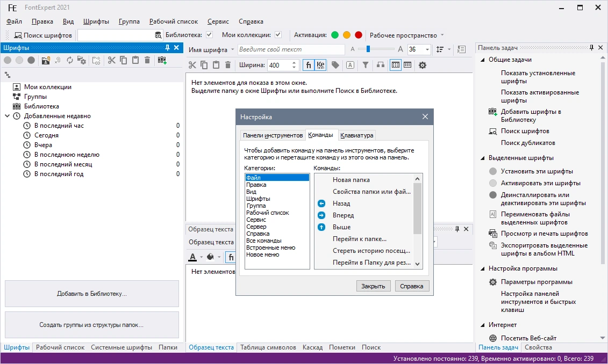Click the linked folder icon in Шрифты toolbar
The image size is (608, 364).
[96, 60]
